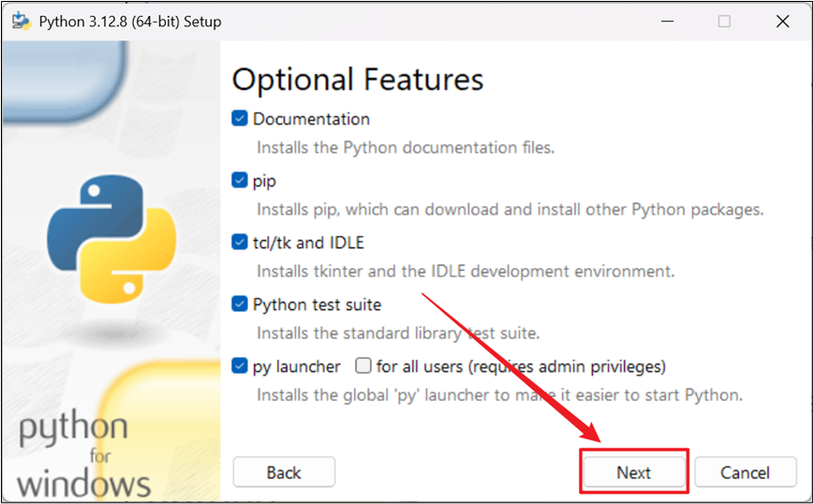Click the 'Optional Features' heading

358,80
